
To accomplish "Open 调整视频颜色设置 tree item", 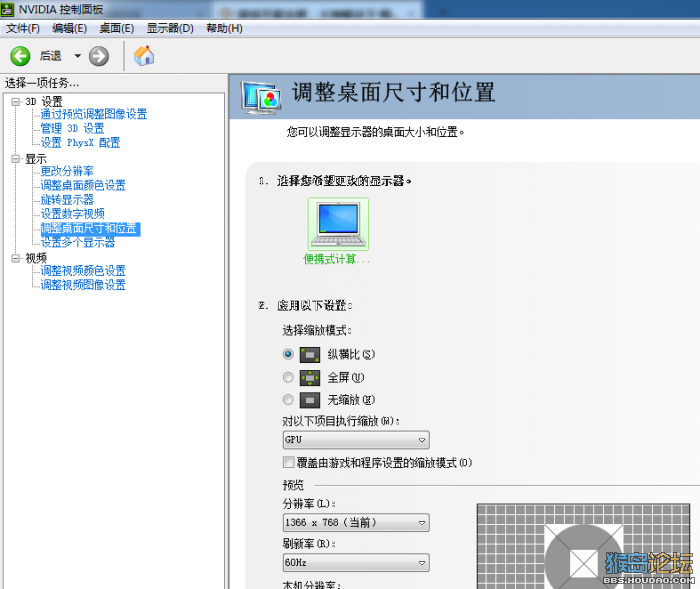I will point(83,271).
